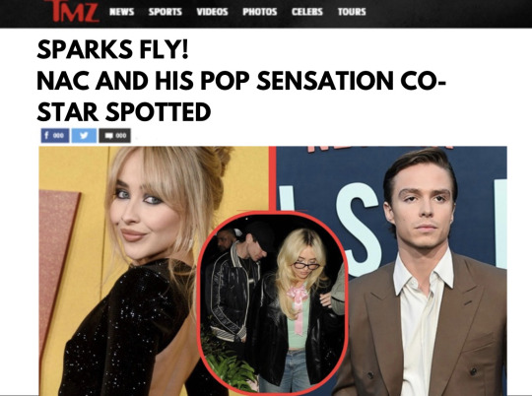The image size is (532, 396).
Task: Select VIDEOS in the navigation bar
Action: click(212, 12)
